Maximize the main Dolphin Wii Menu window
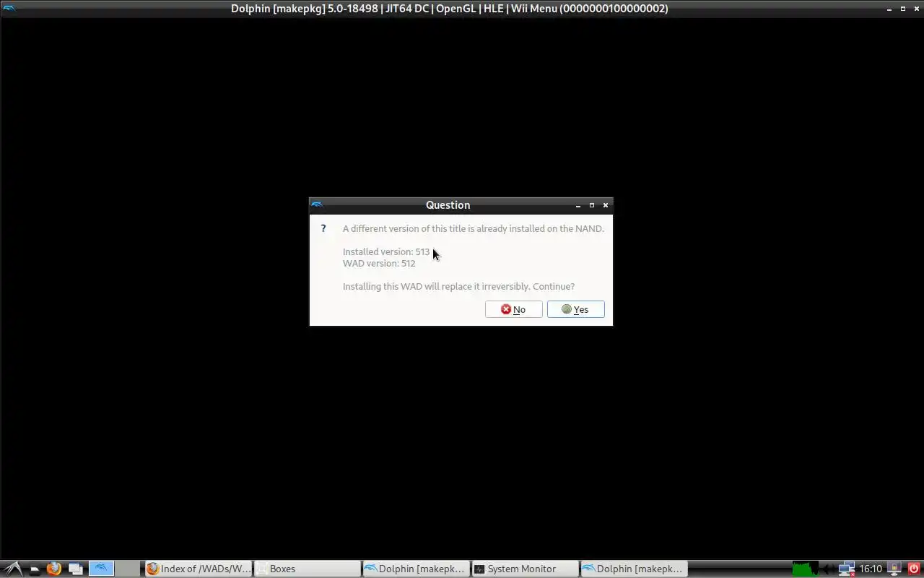 [x=902, y=9]
